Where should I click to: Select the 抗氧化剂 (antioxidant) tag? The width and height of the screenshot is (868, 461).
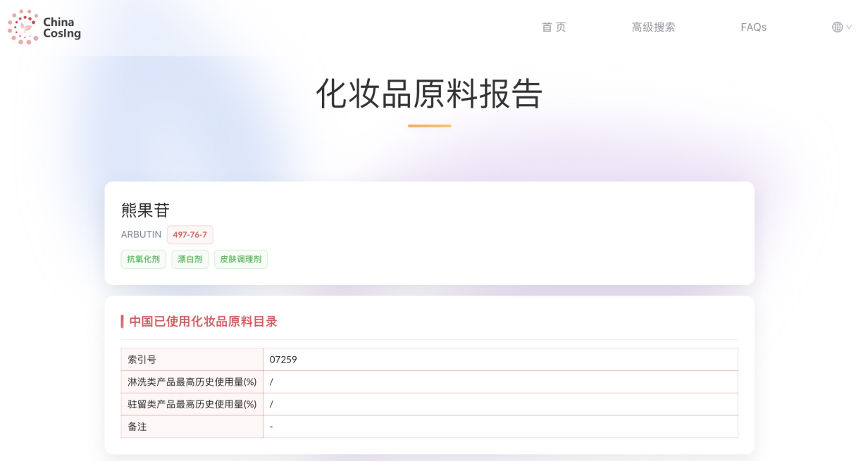pos(143,259)
